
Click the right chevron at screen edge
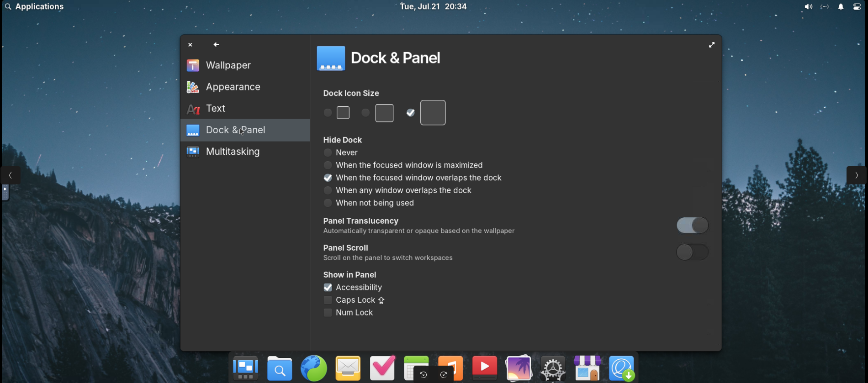pos(857,175)
